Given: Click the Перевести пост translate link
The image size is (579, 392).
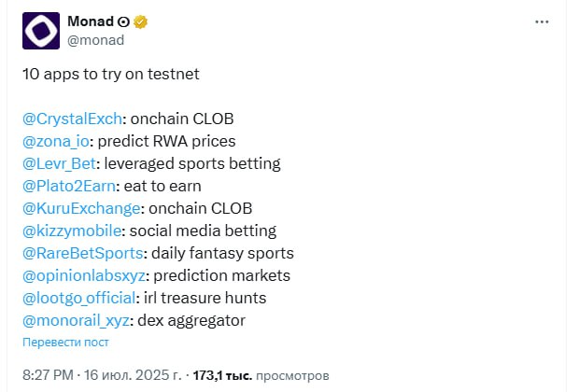Looking at the screenshot, I should pyautogui.click(x=65, y=343).
